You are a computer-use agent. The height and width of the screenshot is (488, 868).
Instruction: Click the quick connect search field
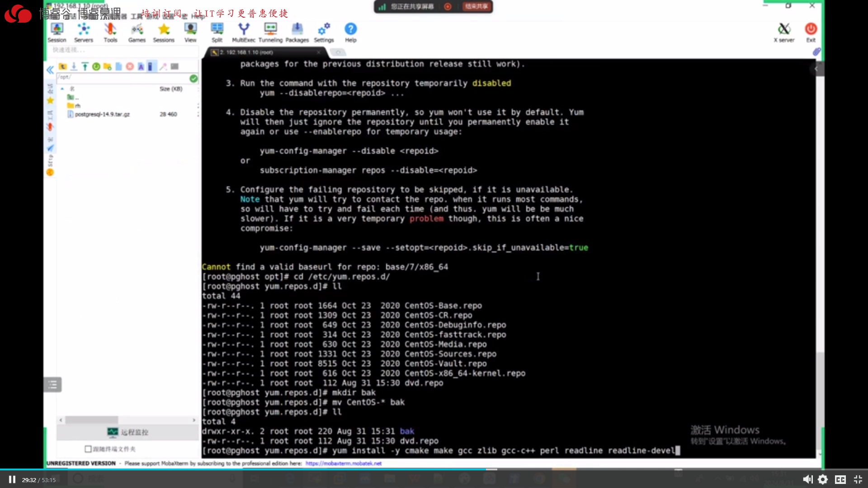[x=122, y=50]
